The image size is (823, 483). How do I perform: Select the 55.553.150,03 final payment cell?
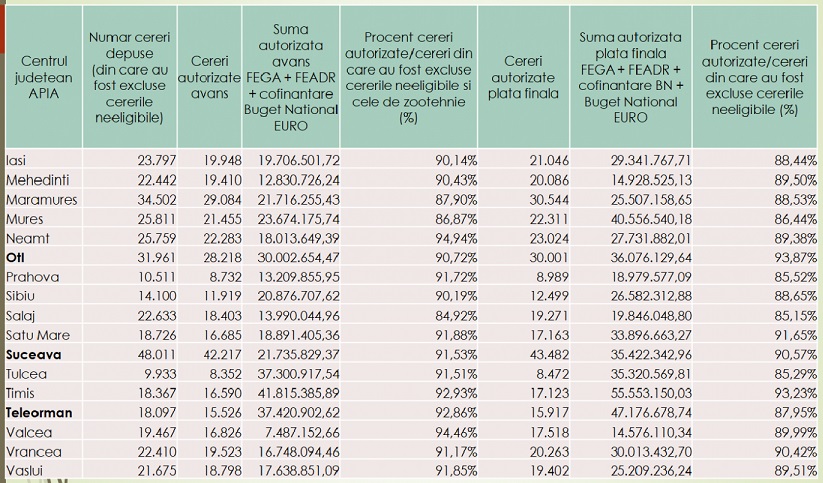point(651,393)
